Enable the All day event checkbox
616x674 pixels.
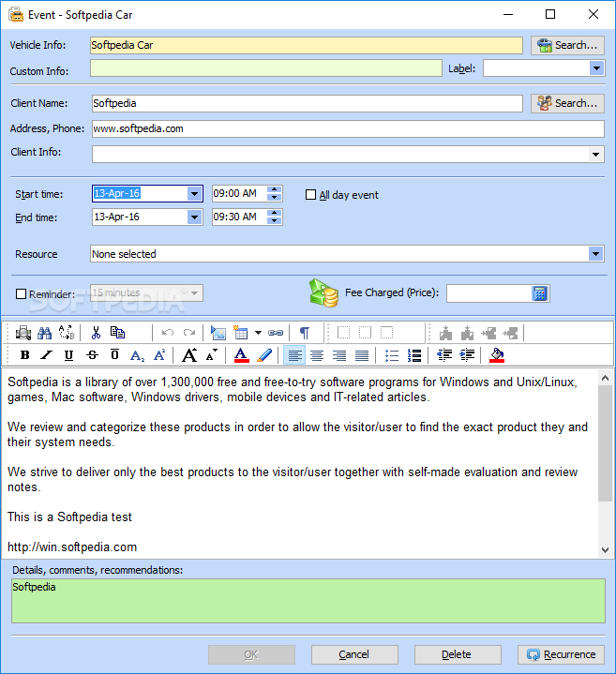pyautogui.click(x=310, y=195)
